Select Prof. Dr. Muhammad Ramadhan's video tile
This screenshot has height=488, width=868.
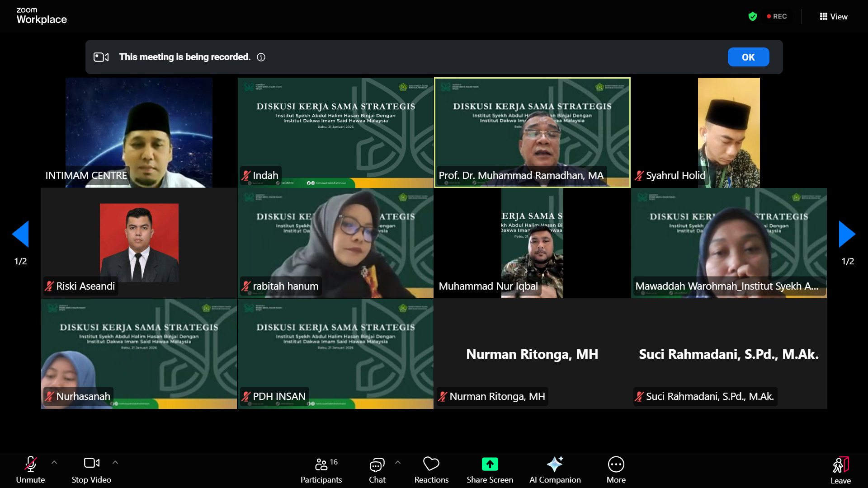pyautogui.click(x=532, y=132)
